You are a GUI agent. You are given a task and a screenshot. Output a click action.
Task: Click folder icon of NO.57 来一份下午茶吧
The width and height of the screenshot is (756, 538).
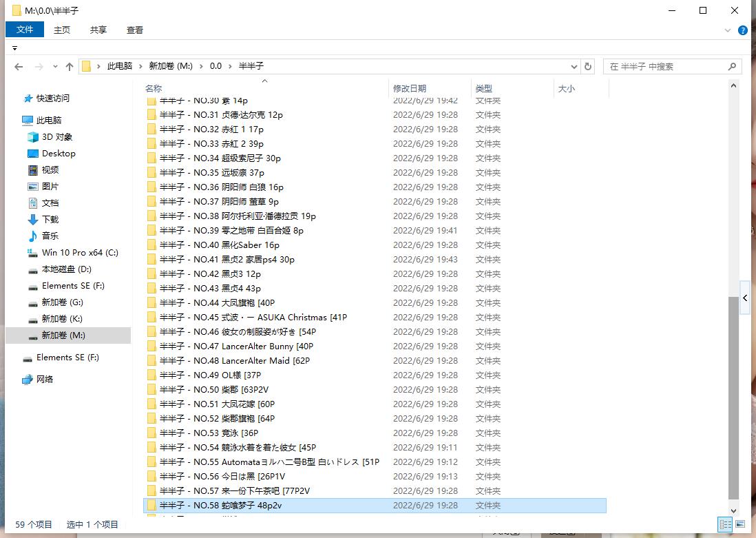151,491
